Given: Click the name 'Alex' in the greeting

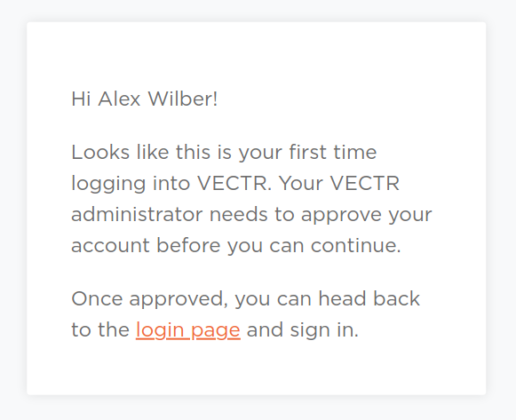Looking at the screenshot, I should (x=119, y=99).
